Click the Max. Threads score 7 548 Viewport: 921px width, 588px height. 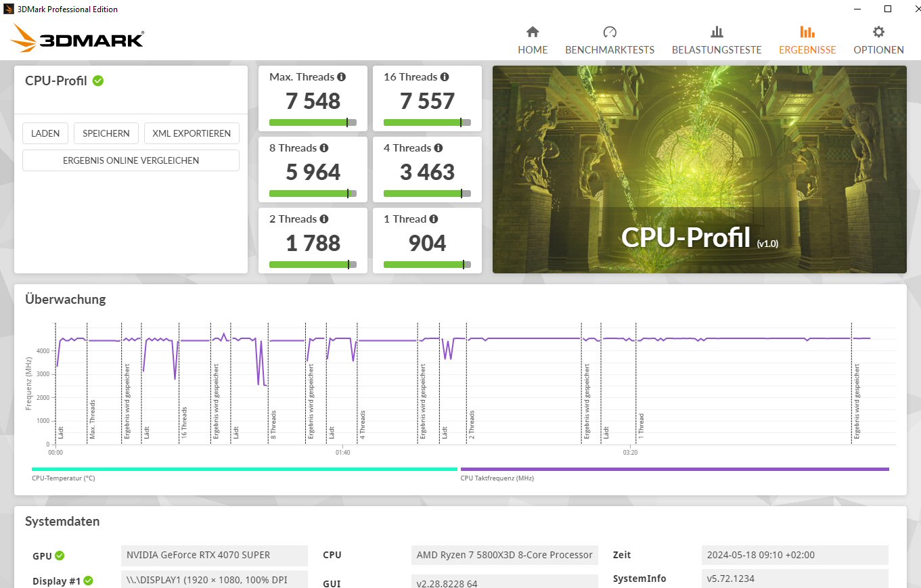pyautogui.click(x=313, y=101)
